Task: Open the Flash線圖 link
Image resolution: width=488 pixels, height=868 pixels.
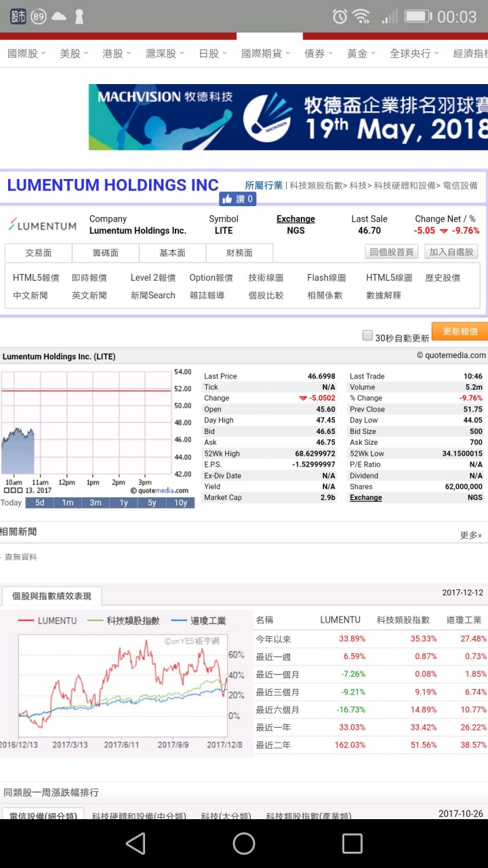Action: click(x=327, y=277)
